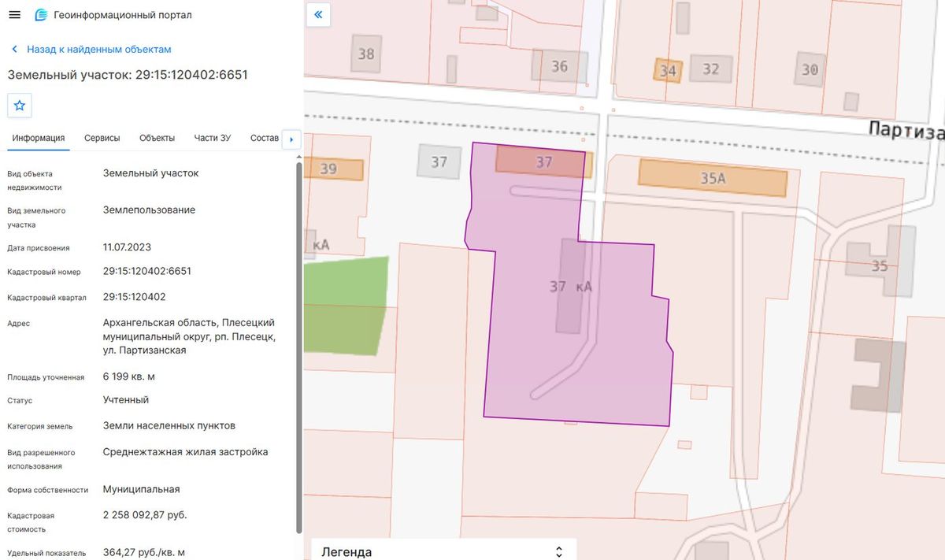Add parcel to favorites with star icon

20,106
